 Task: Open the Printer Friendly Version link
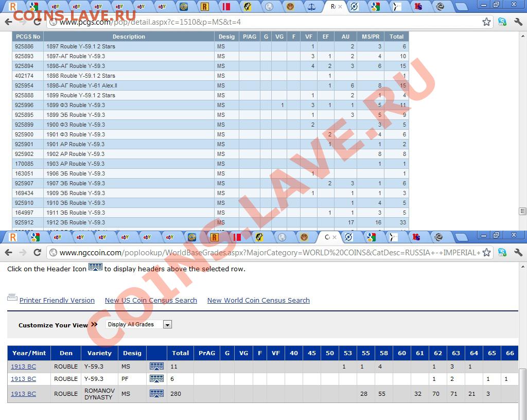point(57,301)
